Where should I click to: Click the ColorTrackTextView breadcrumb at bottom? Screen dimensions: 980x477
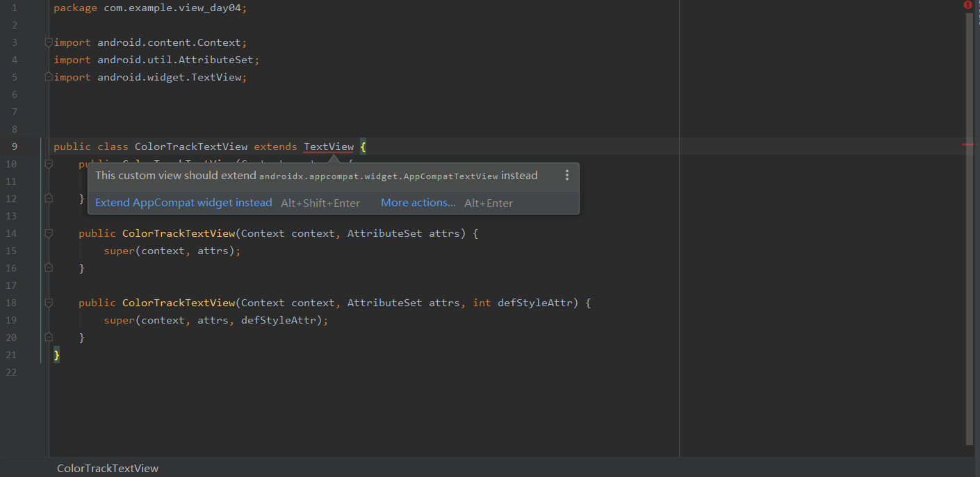pos(108,468)
